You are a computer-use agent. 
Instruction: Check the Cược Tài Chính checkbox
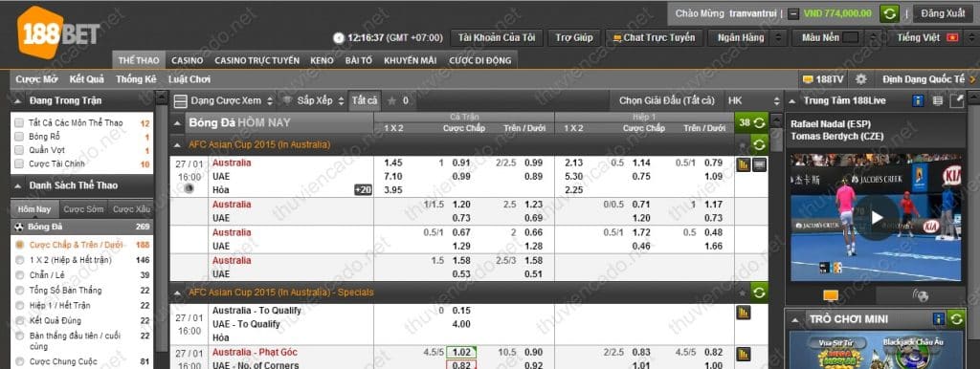[19, 164]
